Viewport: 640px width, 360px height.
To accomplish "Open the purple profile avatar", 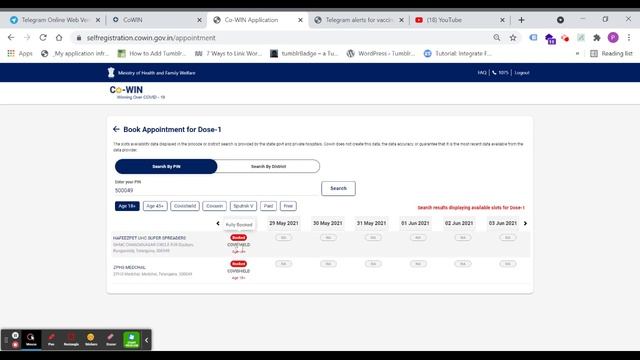I will pos(613,38).
